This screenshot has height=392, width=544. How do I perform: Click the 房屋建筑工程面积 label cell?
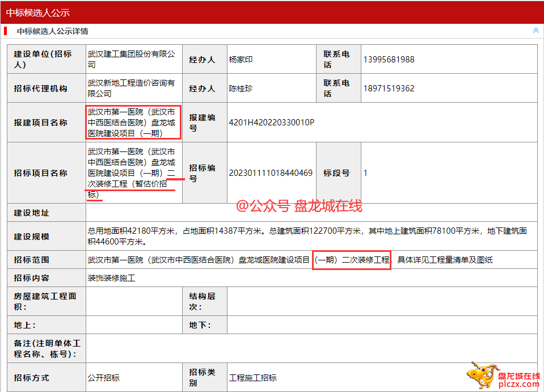(x=47, y=301)
